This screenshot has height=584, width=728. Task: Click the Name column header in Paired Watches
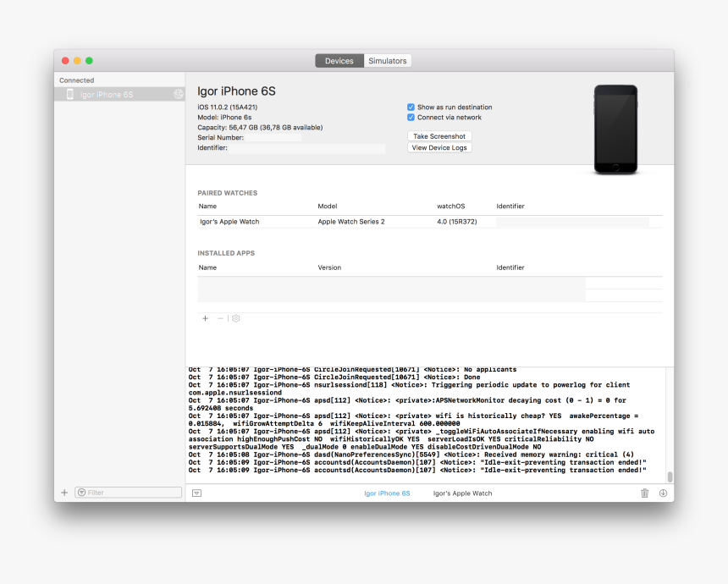pos(207,207)
